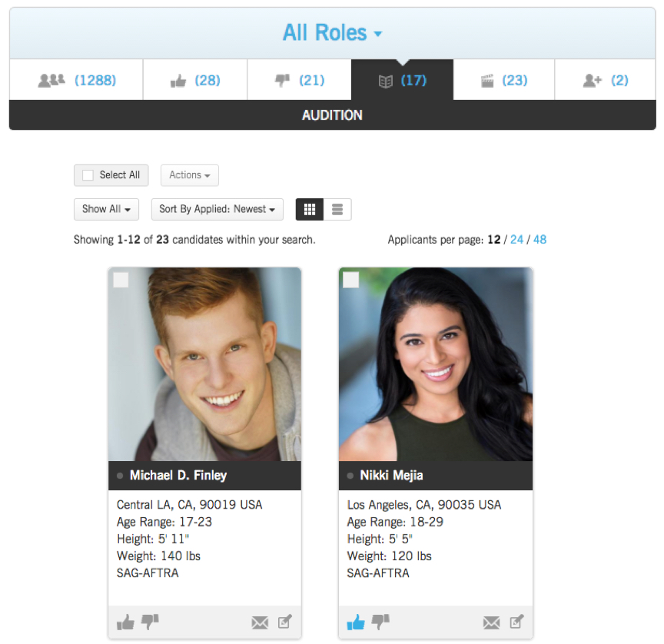
Task: Click edit note icon on Nikki Mejia card
Action: click(516, 622)
